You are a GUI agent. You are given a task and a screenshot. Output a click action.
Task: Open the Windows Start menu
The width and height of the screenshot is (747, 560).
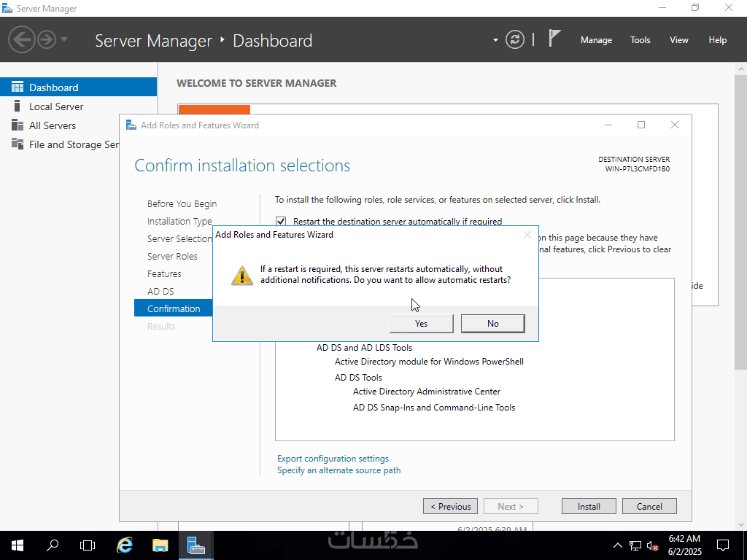pyautogui.click(x=18, y=545)
